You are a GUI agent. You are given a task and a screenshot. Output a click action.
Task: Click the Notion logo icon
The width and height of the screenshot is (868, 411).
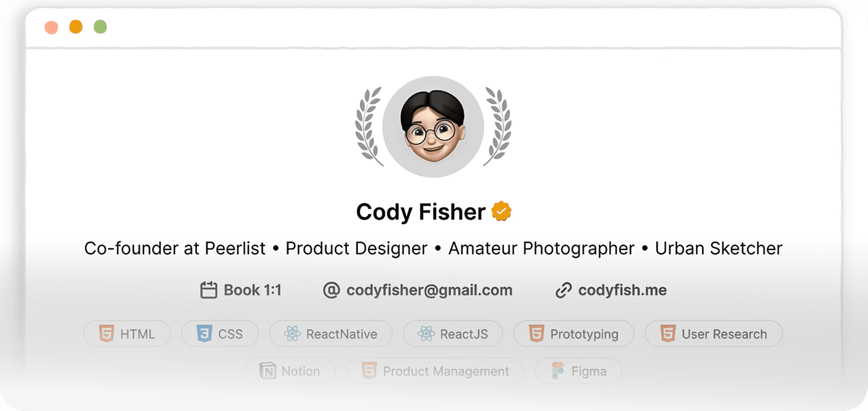click(268, 371)
